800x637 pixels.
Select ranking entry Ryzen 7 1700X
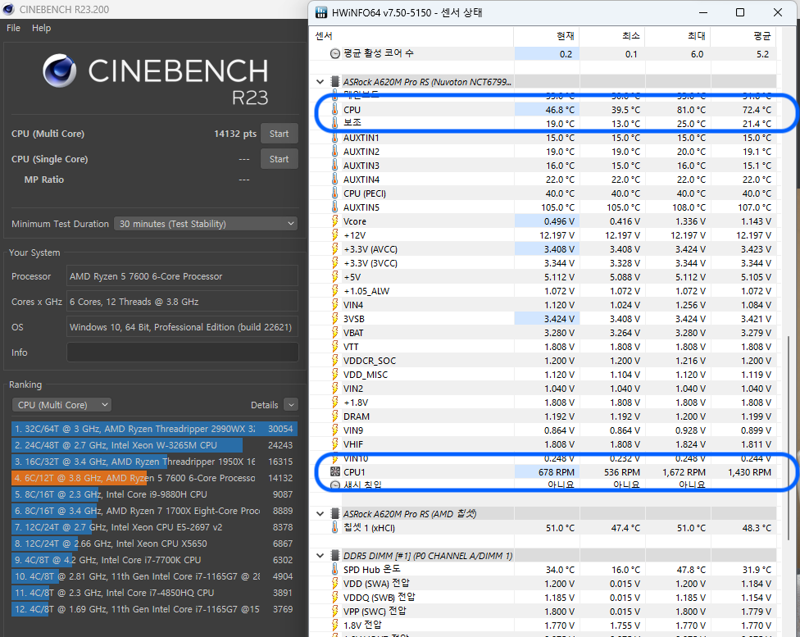pos(154,511)
